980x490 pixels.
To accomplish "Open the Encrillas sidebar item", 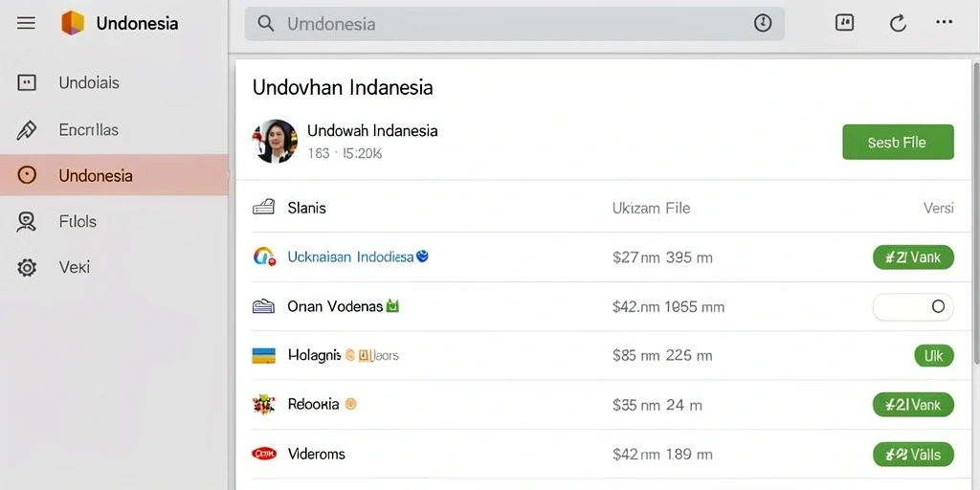I will coord(115,129).
